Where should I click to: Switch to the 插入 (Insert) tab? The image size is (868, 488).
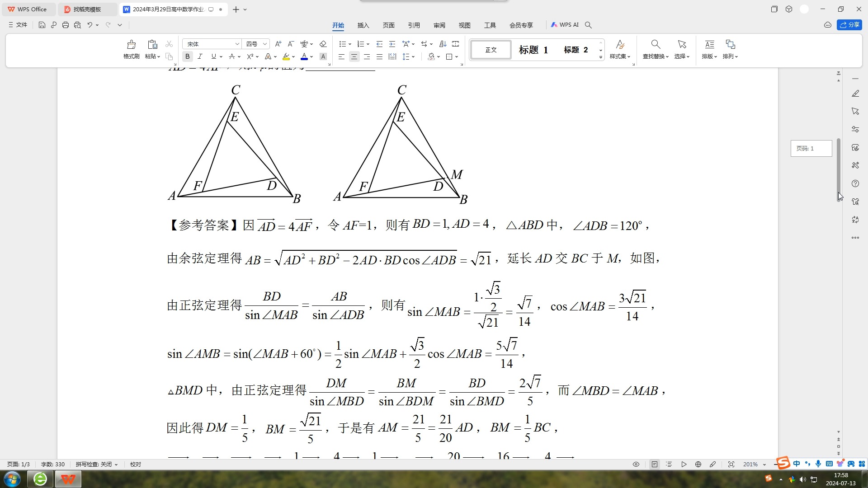pyautogui.click(x=363, y=25)
